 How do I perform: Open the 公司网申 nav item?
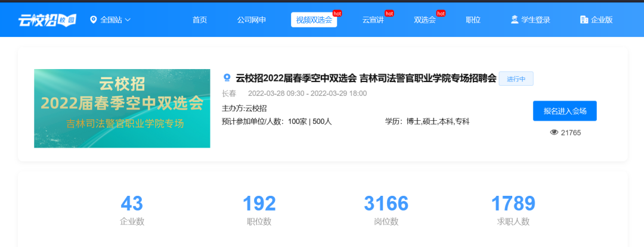[251, 20]
